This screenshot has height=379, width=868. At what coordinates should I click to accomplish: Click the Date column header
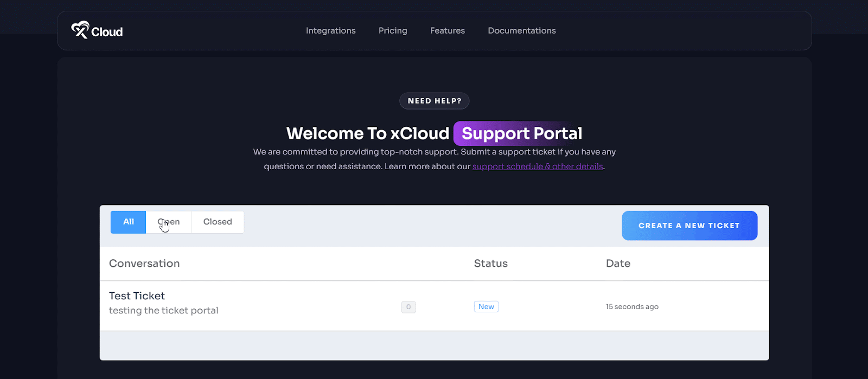tap(618, 264)
